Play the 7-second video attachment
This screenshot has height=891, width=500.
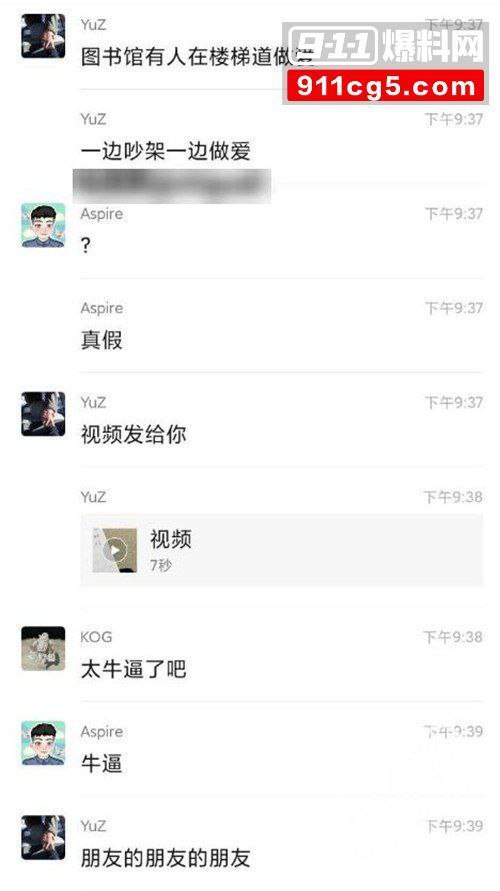coord(281,550)
